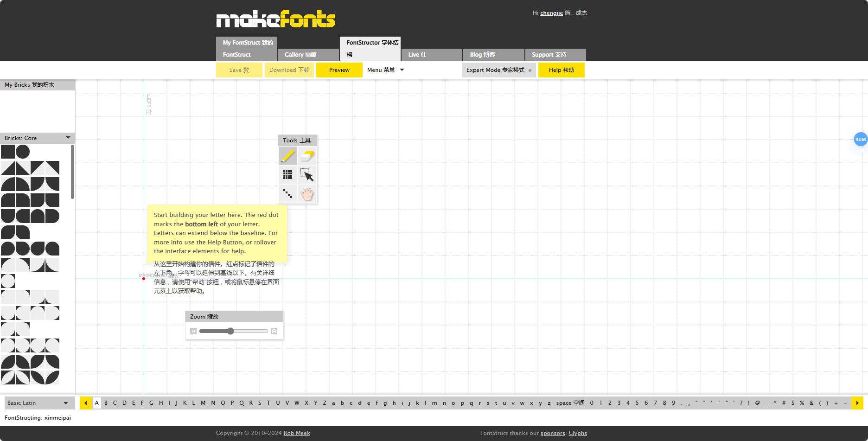Select the Pencil tool
The image size is (868, 441).
pos(287,156)
